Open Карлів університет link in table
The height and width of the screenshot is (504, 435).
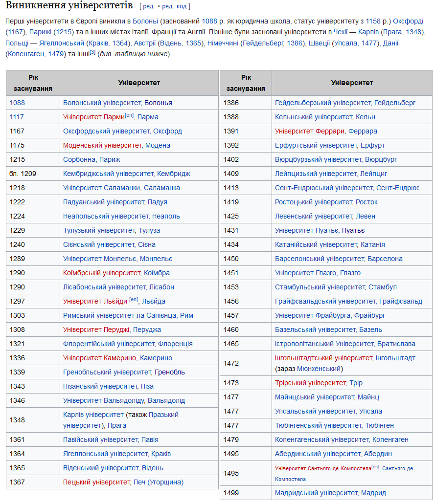93,414
